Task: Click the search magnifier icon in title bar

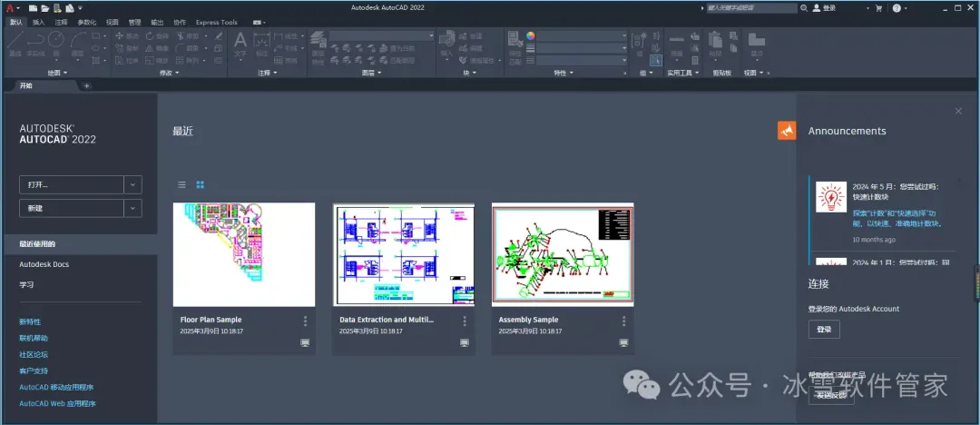Action: tap(803, 8)
